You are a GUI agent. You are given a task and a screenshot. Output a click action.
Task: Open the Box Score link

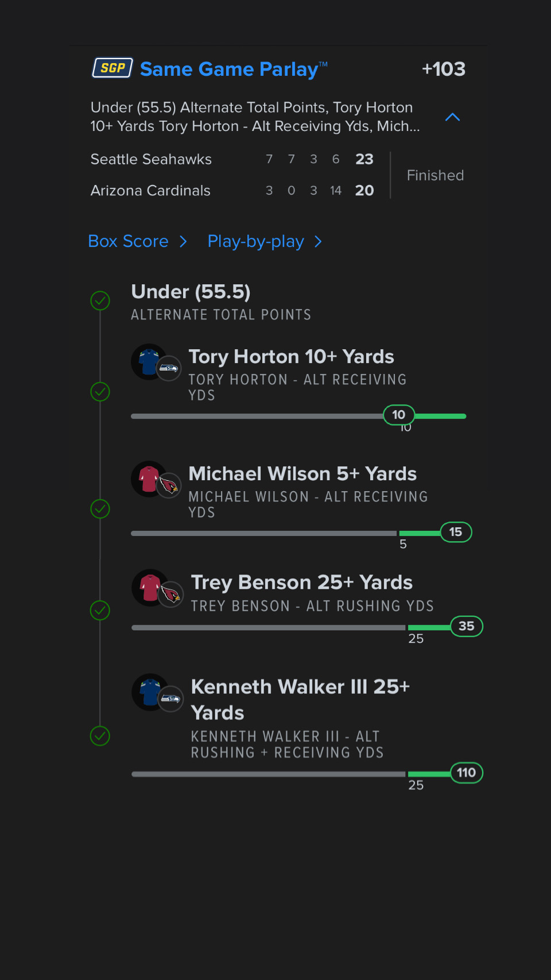coord(128,241)
